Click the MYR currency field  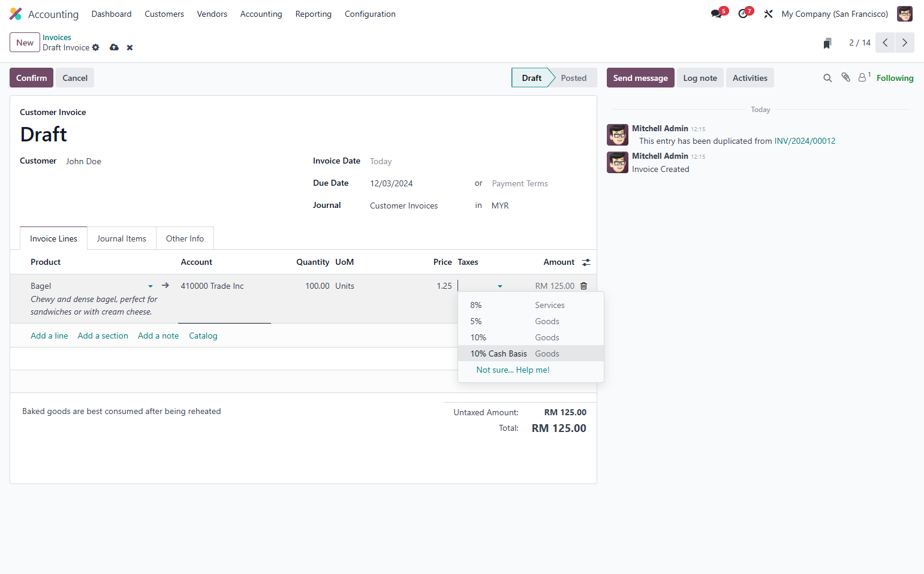point(500,206)
